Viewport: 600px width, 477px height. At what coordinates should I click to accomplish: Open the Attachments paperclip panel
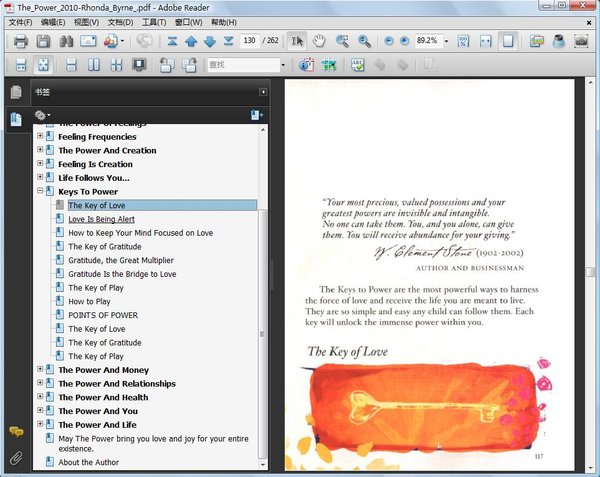[16, 457]
